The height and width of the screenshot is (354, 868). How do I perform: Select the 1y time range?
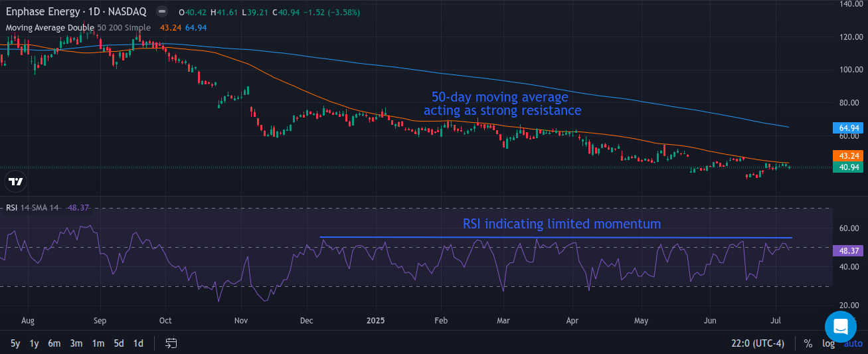point(35,343)
